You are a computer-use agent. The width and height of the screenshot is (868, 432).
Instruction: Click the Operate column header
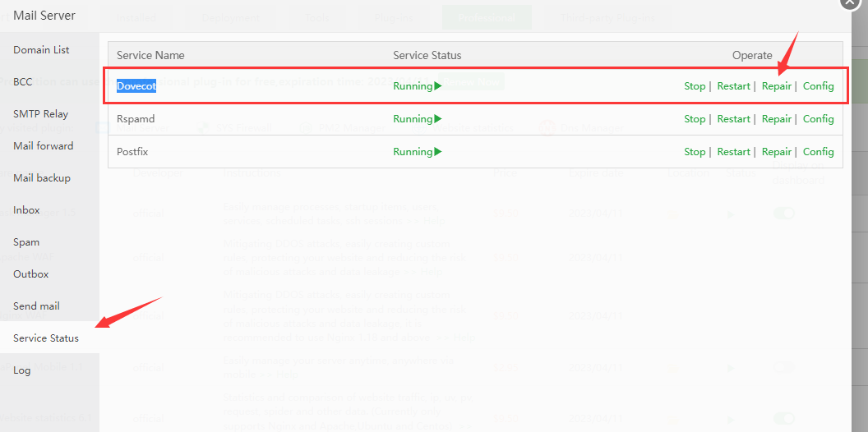752,55
